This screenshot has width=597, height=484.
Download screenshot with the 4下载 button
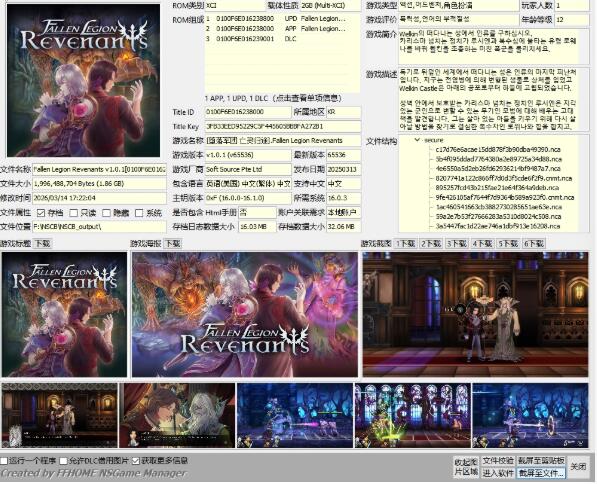[482, 243]
